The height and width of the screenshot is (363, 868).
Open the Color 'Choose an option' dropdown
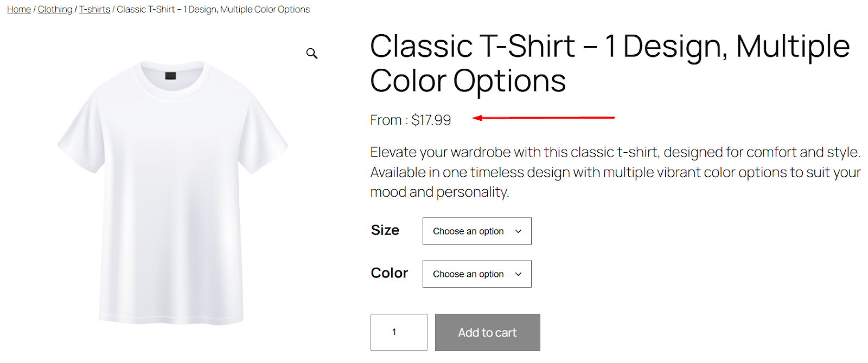477,274
